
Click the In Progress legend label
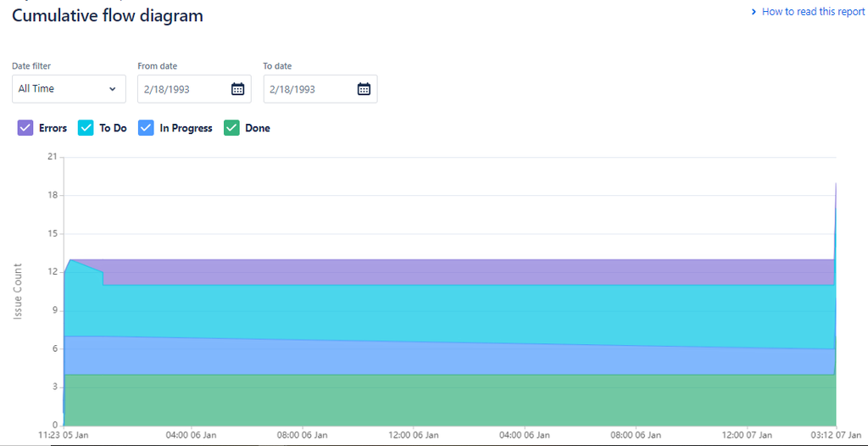click(x=186, y=128)
